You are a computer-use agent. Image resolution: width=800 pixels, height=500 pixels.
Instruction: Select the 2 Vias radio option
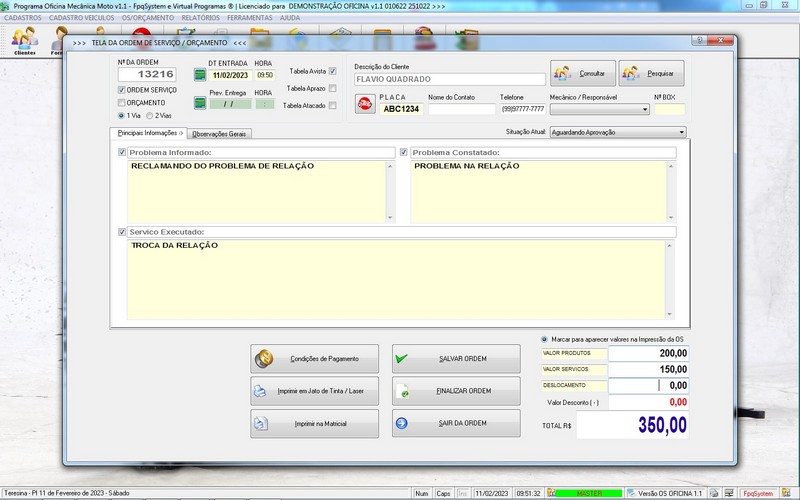149,116
